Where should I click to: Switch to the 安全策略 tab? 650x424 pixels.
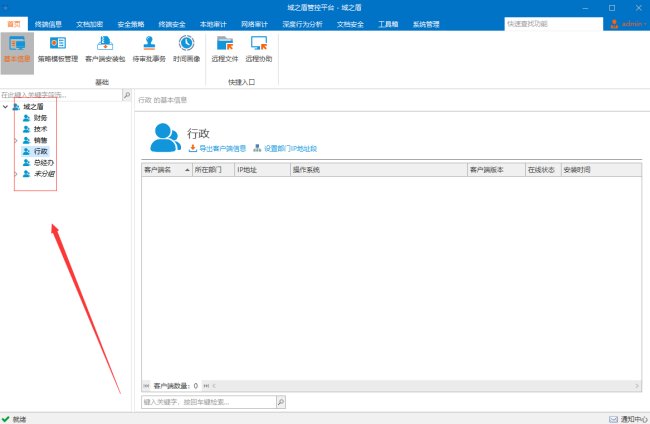(131, 24)
